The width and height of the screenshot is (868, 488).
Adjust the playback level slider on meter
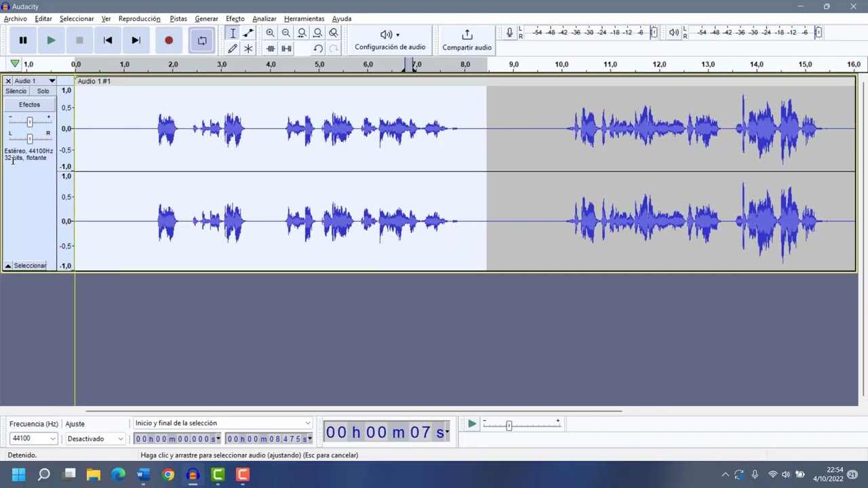[x=818, y=33]
